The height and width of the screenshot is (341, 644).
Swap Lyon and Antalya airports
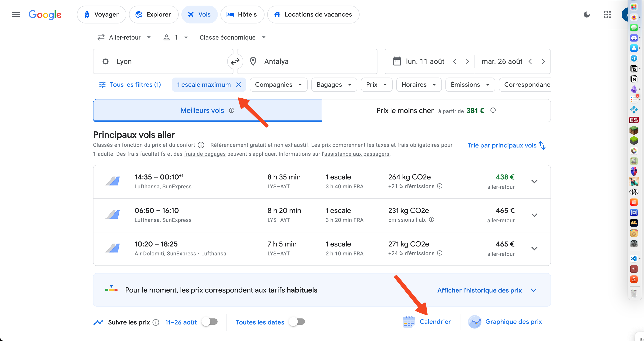(235, 61)
